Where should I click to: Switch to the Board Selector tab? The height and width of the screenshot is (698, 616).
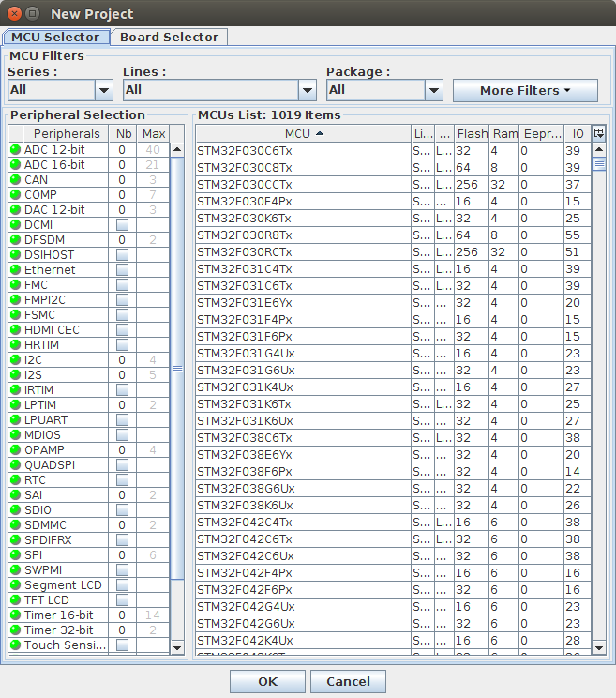click(x=169, y=38)
